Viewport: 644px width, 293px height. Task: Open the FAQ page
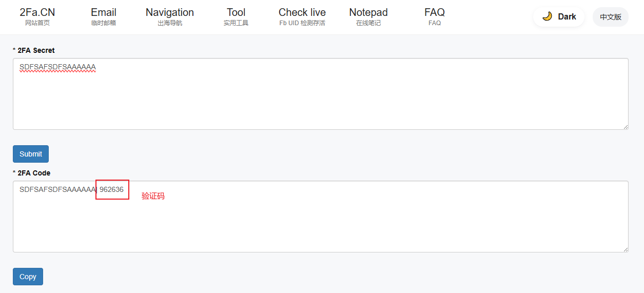point(435,17)
